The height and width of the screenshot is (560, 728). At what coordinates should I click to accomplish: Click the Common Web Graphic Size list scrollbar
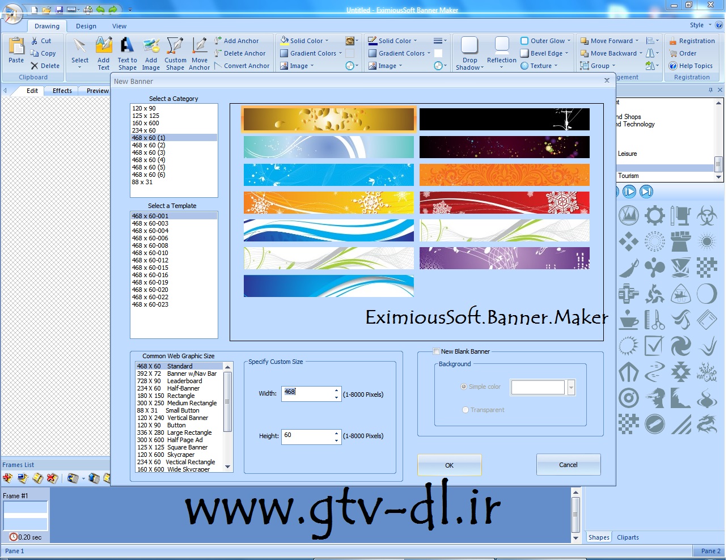pos(228,417)
